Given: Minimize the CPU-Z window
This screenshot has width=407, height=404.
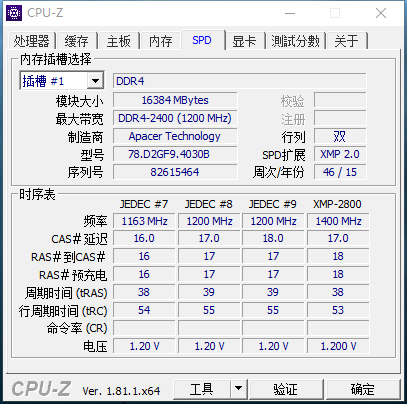Looking at the screenshot, I should (290, 13).
